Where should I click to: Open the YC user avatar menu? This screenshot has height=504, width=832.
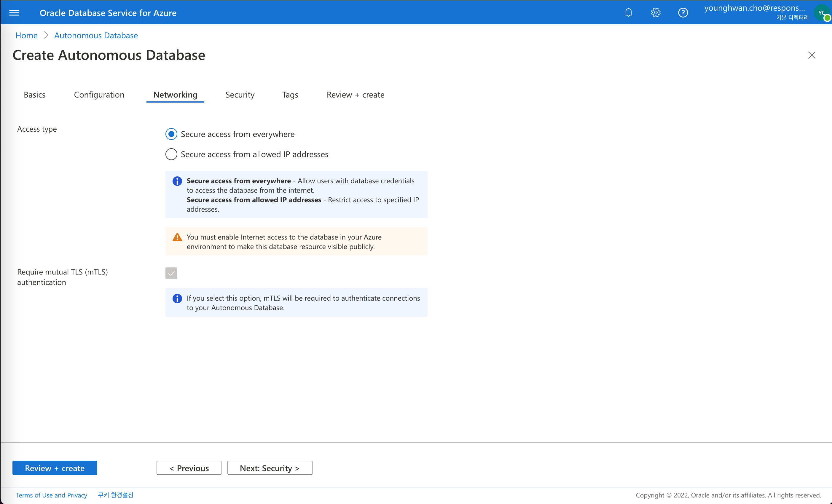[x=822, y=13]
